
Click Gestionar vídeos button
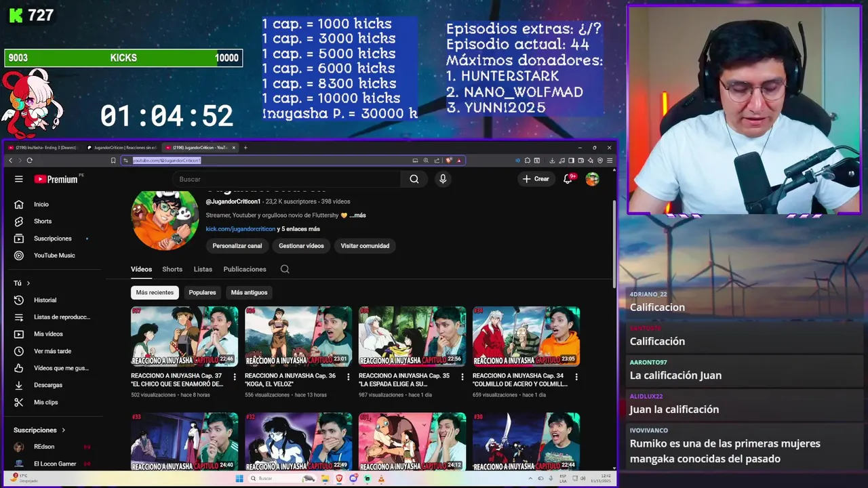click(x=301, y=246)
